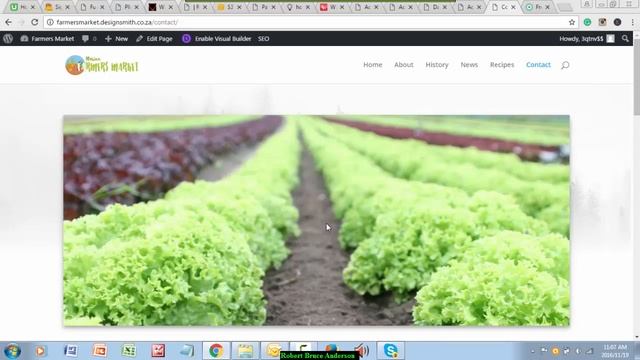Screen dimensions: 640x360
Task: Open the About page
Action: (404, 65)
